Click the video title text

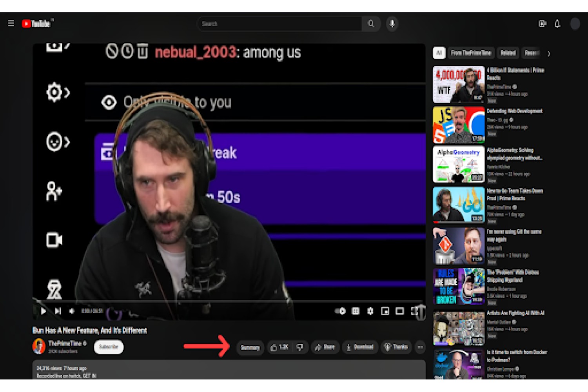click(90, 330)
